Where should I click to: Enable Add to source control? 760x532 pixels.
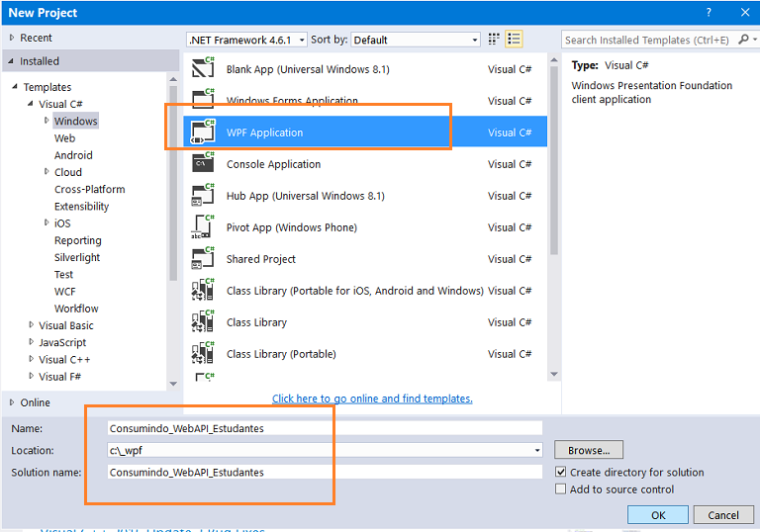(x=562, y=489)
